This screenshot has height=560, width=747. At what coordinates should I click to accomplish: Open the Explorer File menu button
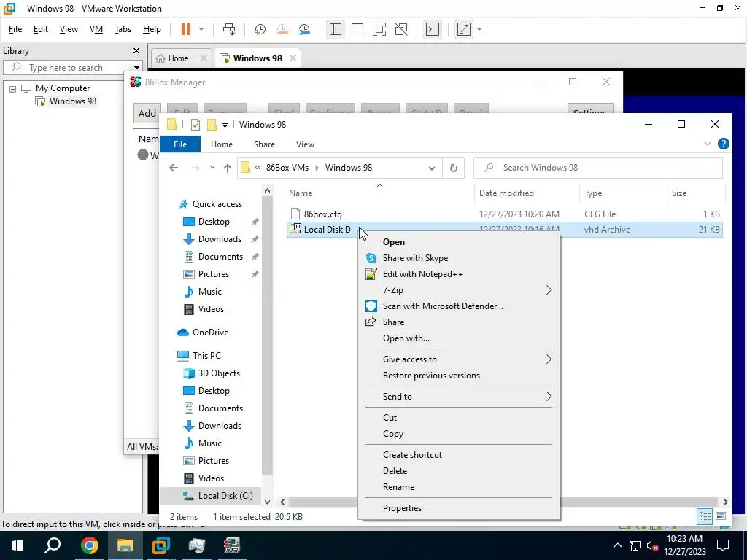pos(180,144)
